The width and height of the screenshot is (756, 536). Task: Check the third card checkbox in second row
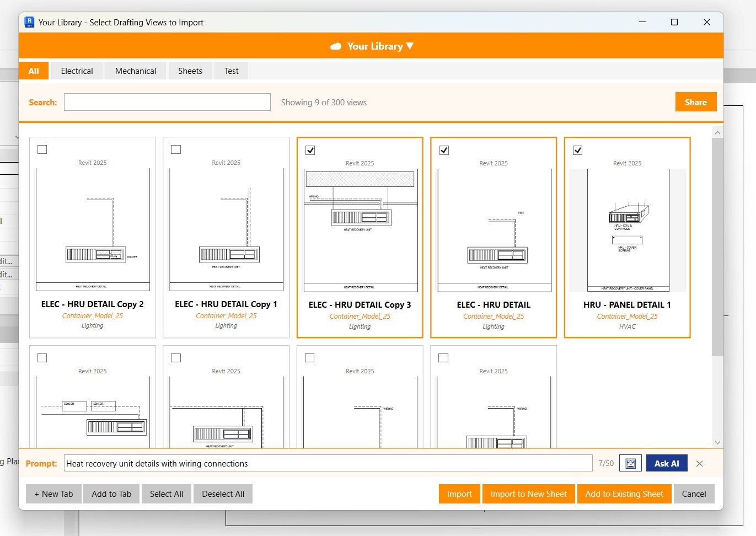coord(310,358)
